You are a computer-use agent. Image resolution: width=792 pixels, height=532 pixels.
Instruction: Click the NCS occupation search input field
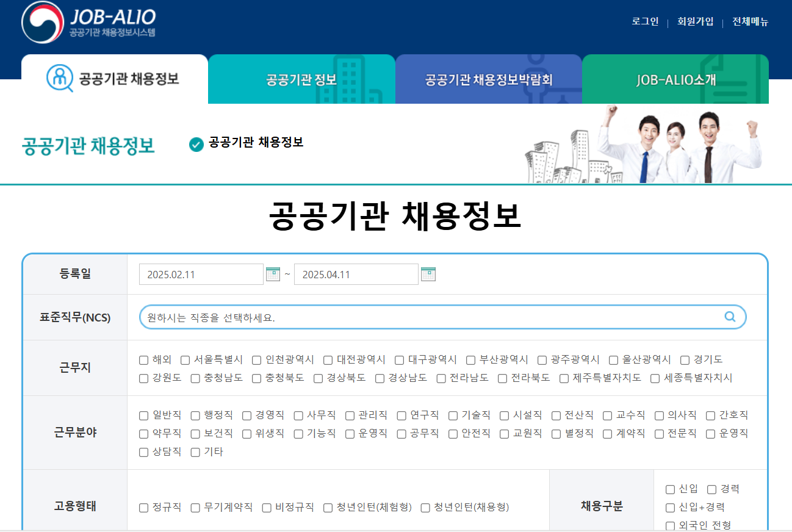coord(427,316)
